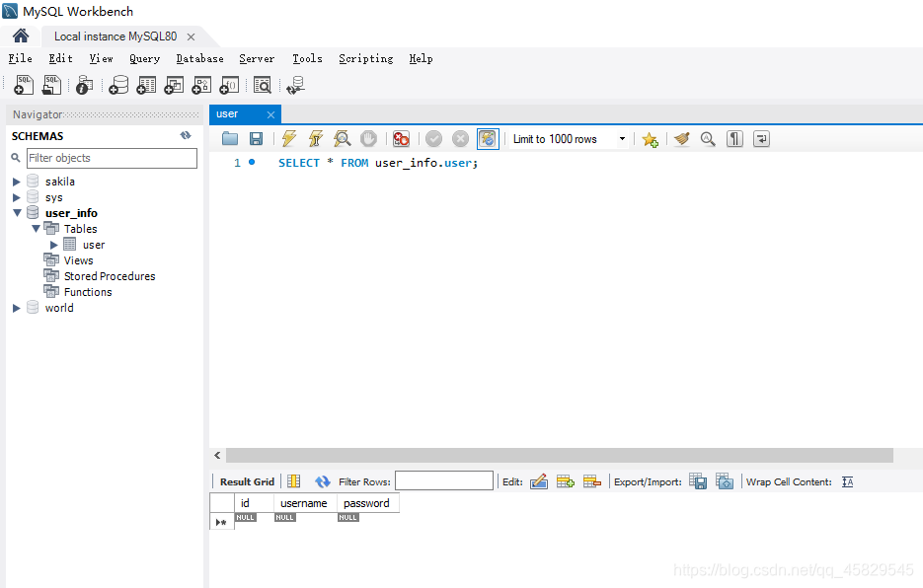Close the user query tab
This screenshot has height=588, width=923.
pos(270,114)
